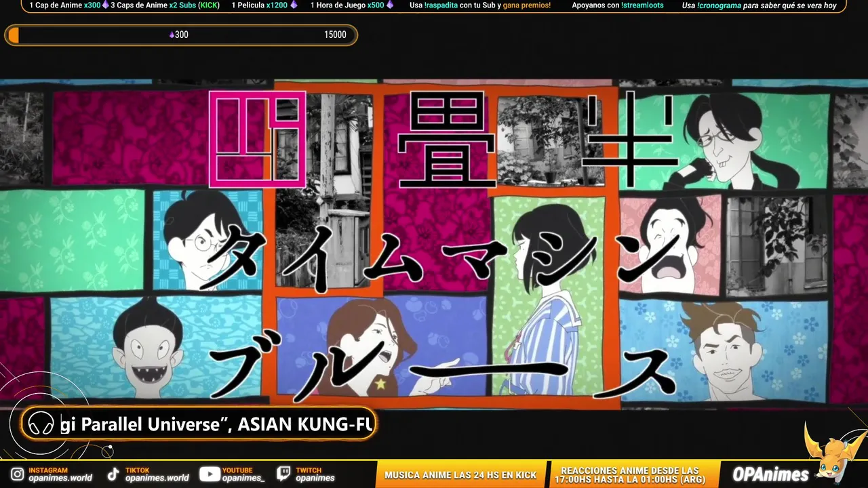This screenshot has height=488, width=868.
Task: Click the Instagram handle opanimes.world
Action: [60, 478]
